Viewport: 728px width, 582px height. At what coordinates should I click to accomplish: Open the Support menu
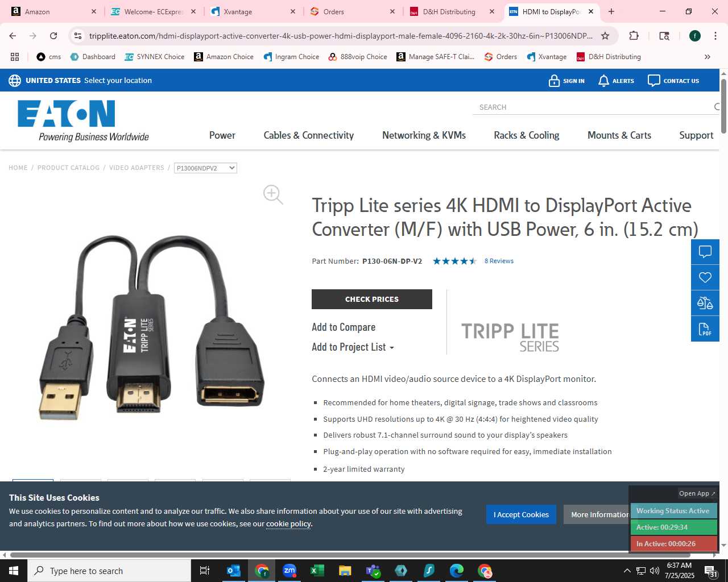coord(696,135)
